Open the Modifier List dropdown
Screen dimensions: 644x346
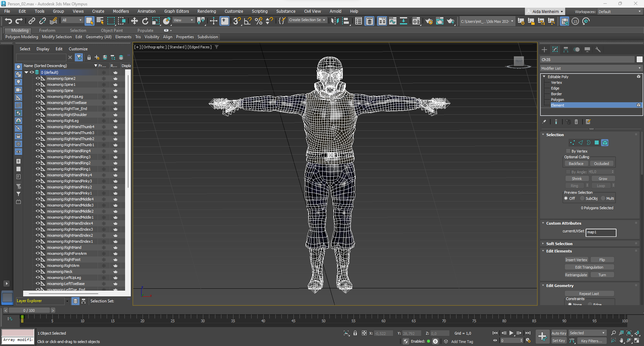pyautogui.click(x=591, y=68)
